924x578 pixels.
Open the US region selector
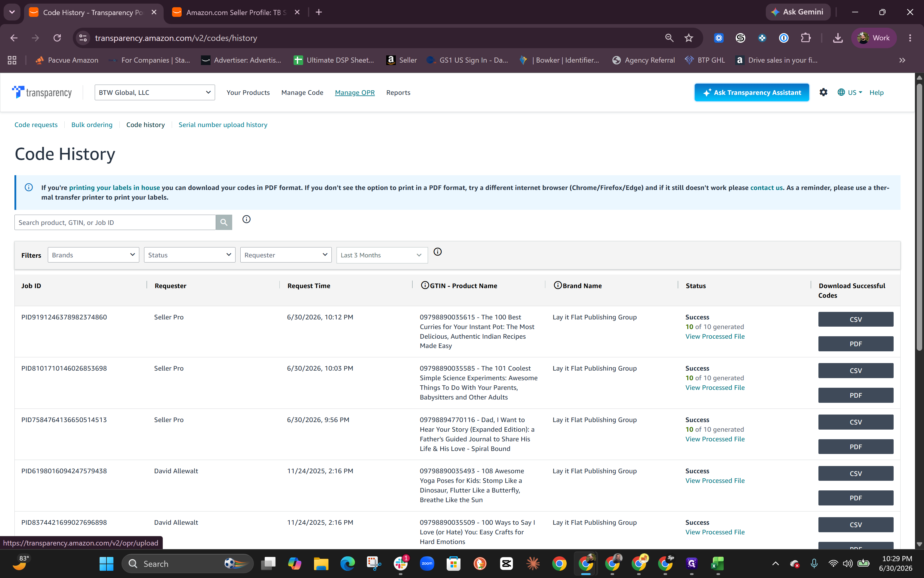(x=849, y=92)
